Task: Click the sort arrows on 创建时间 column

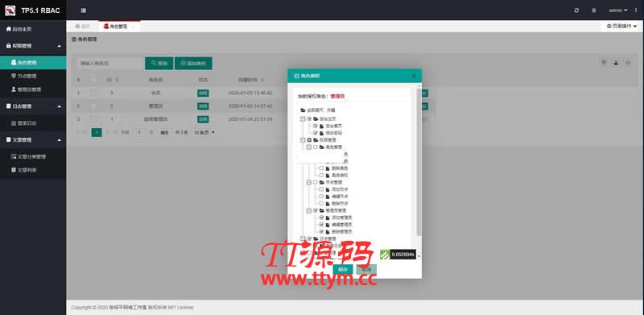Action: 262,80
